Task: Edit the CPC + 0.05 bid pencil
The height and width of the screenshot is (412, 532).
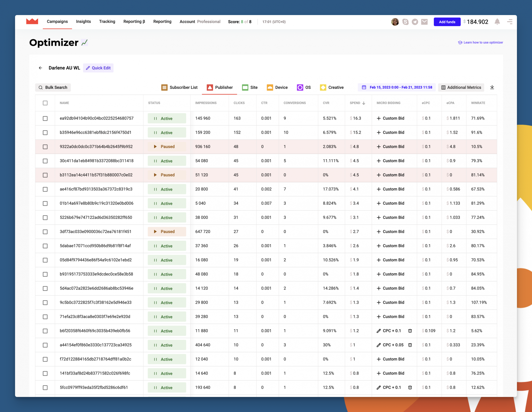Action: (x=379, y=345)
